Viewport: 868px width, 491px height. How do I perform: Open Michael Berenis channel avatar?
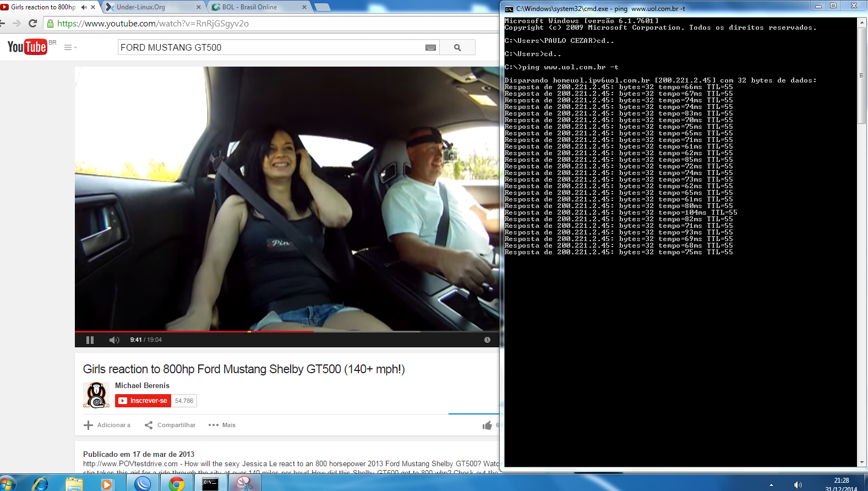[96, 395]
